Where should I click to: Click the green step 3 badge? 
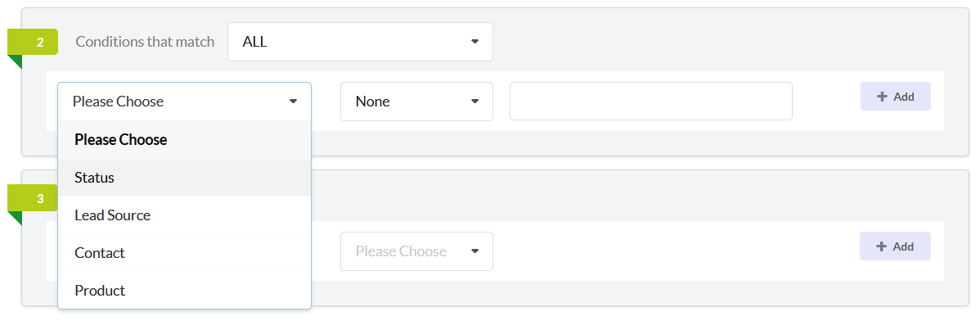coord(33,199)
